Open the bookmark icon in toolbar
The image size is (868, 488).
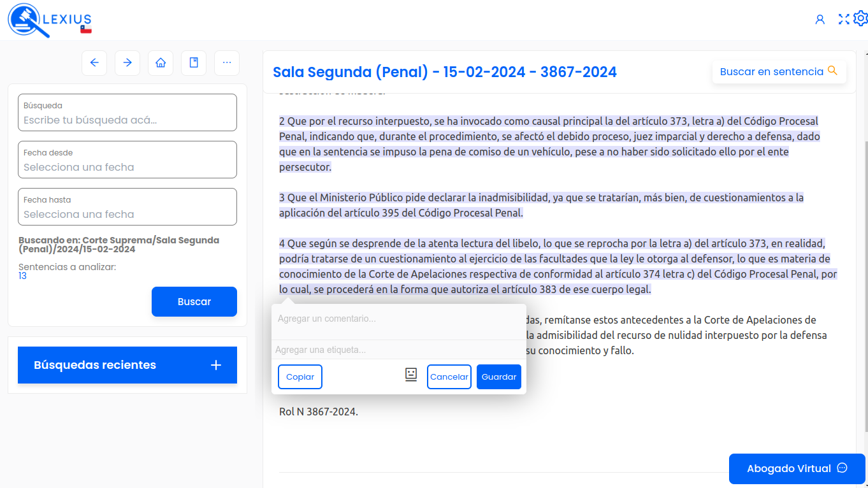click(194, 62)
